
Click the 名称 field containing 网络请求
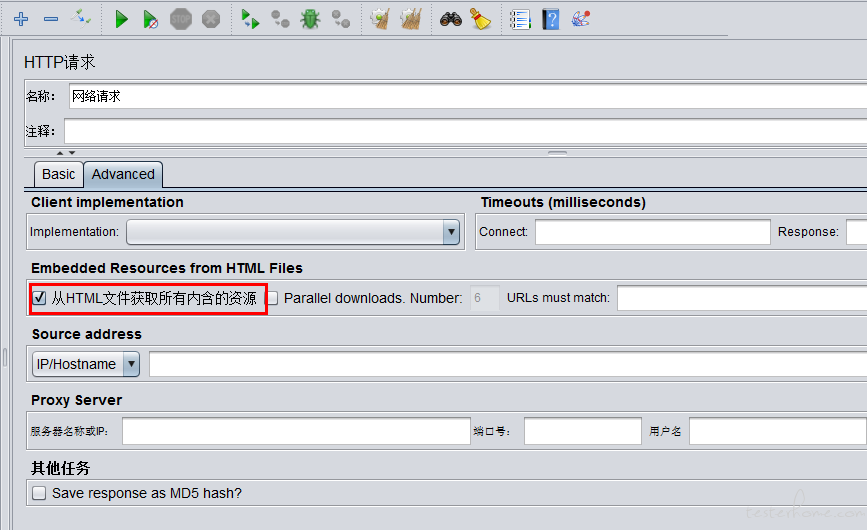point(466,96)
